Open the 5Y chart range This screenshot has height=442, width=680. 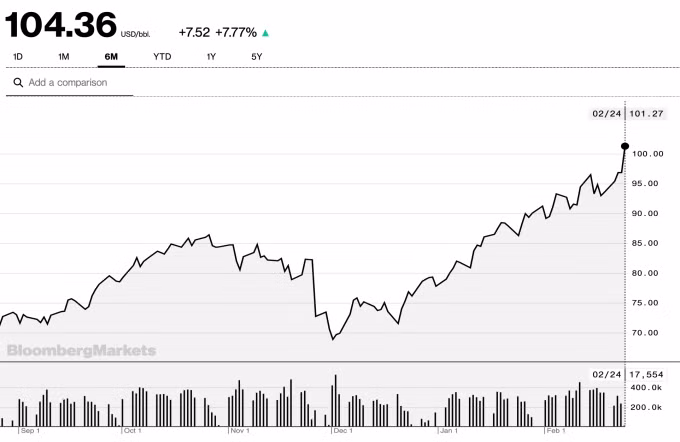pyautogui.click(x=257, y=57)
